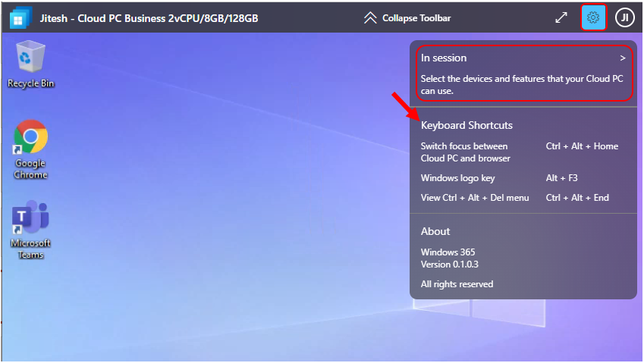
Task: Open the JI user profile avatar
Action: pyautogui.click(x=624, y=17)
